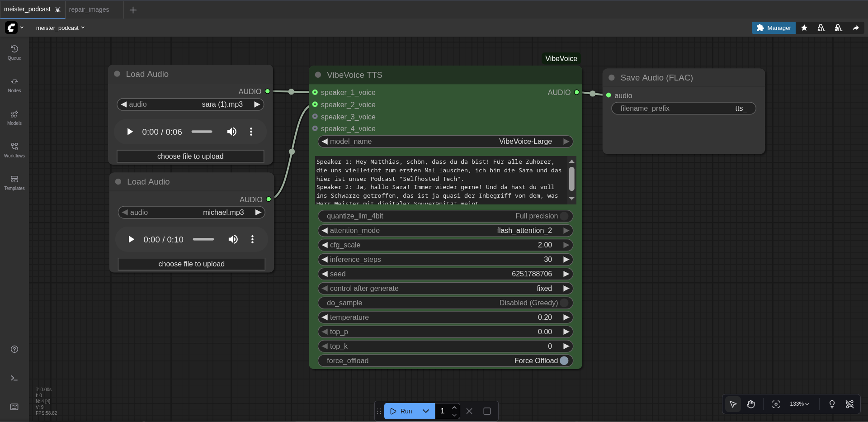The height and width of the screenshot is (422, 868).
Task: Open the Models sidebar panel
Action: point(14,117)
